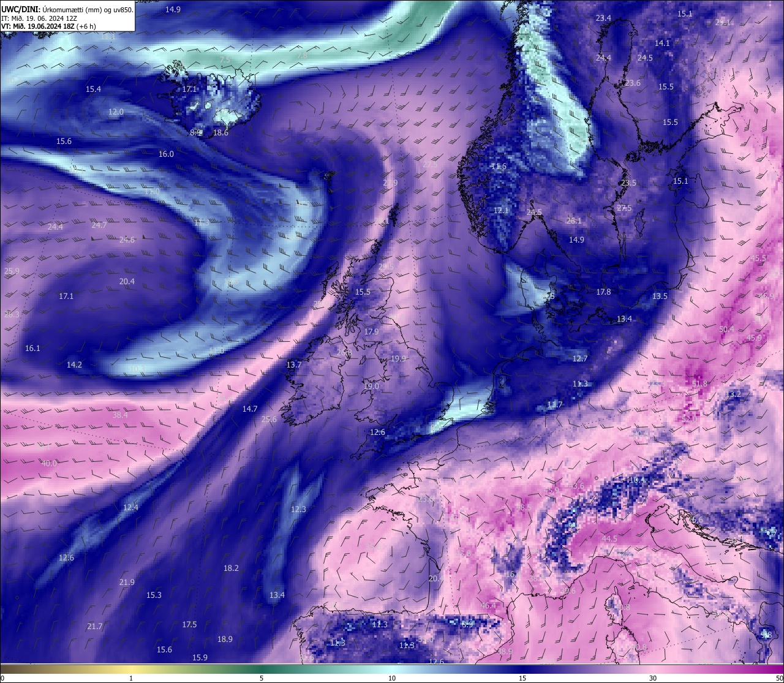784x683 pixels.
Task: Click the 14.2 value label
Action: point(74,365)
